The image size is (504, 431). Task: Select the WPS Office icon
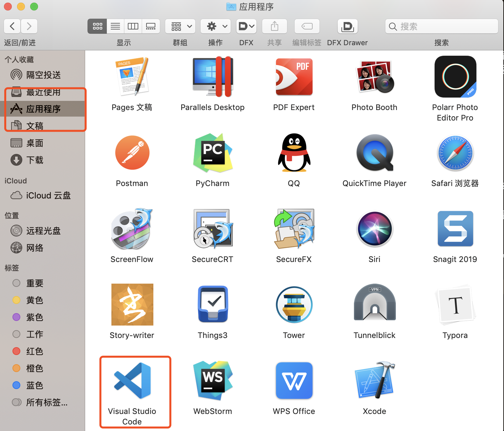(294, 381)
